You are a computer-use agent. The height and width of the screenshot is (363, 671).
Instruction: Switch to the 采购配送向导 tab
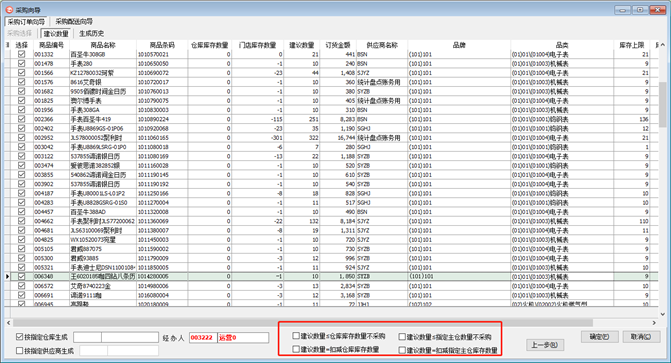[74, 22]
